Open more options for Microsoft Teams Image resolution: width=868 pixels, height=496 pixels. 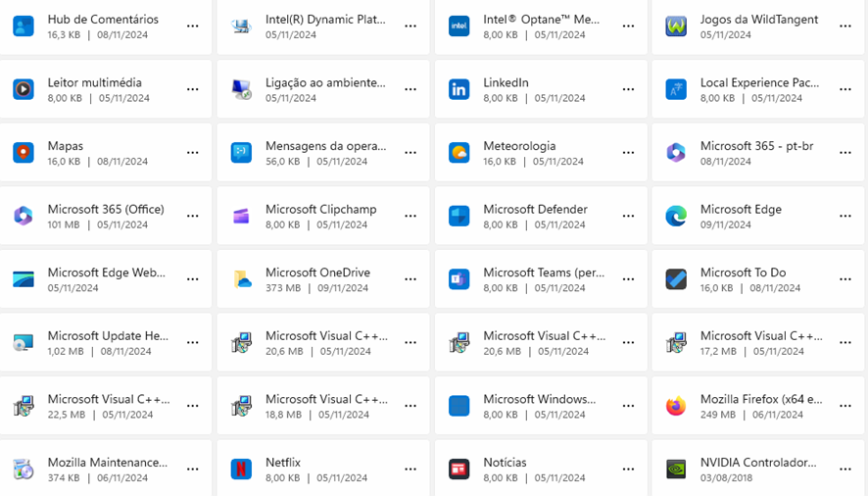628,278
